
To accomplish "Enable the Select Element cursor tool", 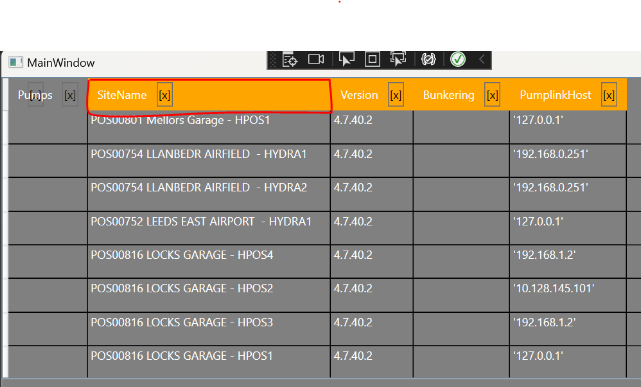I will (346, 59).
